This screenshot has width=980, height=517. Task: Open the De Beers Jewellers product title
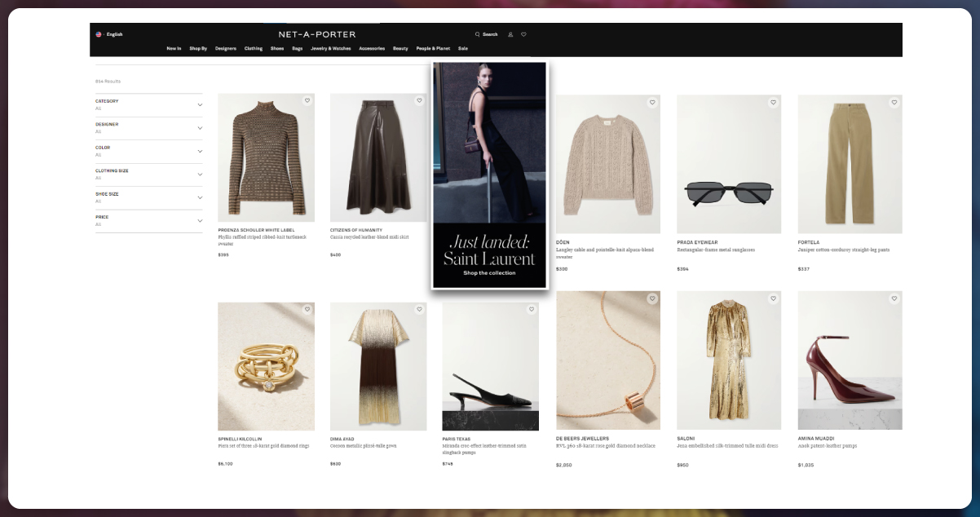[582, 439]
